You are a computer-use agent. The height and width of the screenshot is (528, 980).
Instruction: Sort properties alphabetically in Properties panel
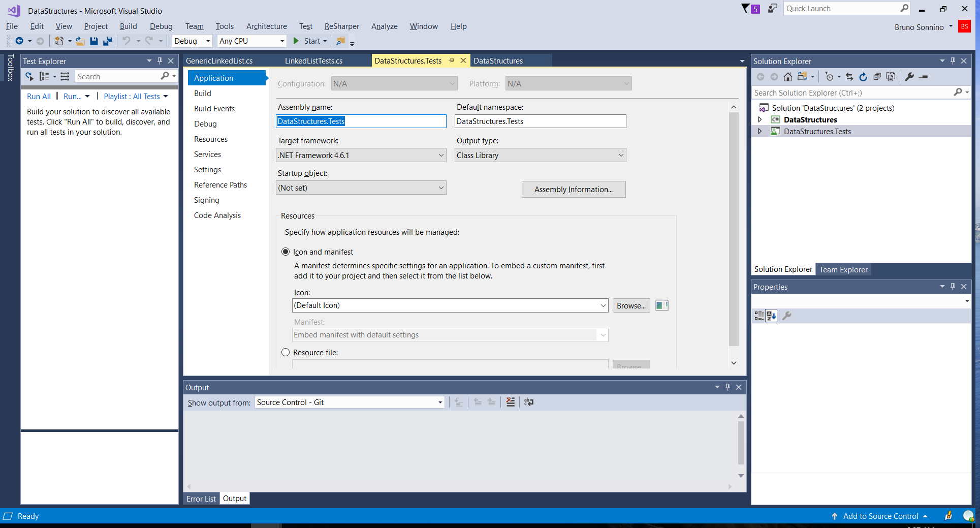(771, 315)
